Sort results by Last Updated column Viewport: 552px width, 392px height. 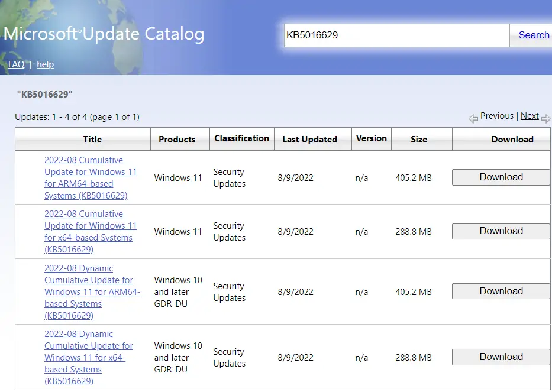pyautogui.click(x=312, y=139)
